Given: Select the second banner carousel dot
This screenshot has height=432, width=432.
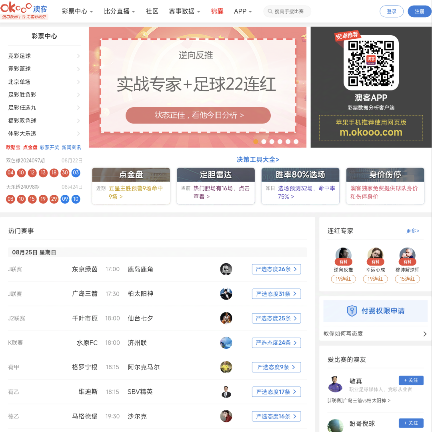Looking at the screenshot, I should pos(264,142).
